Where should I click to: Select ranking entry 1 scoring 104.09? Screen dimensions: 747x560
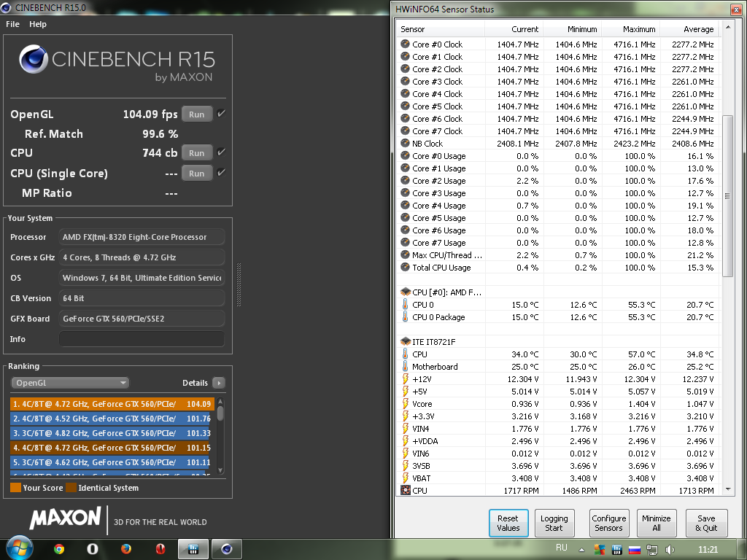pos(112,404)
